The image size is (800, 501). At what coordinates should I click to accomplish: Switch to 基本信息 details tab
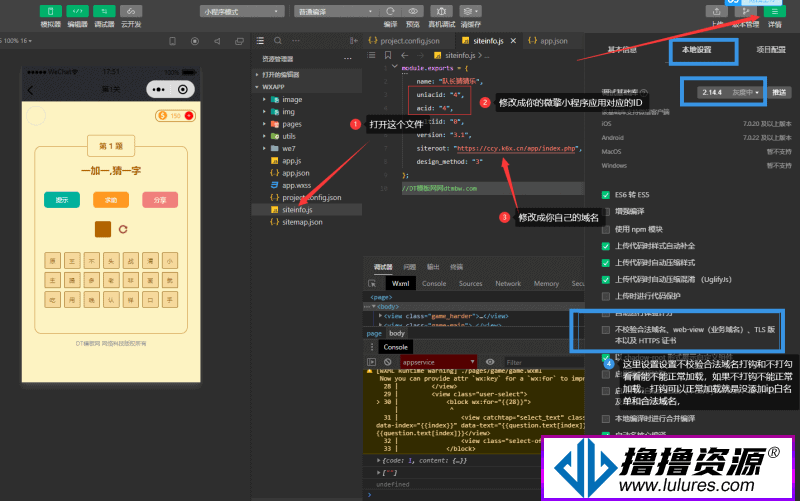622,50
